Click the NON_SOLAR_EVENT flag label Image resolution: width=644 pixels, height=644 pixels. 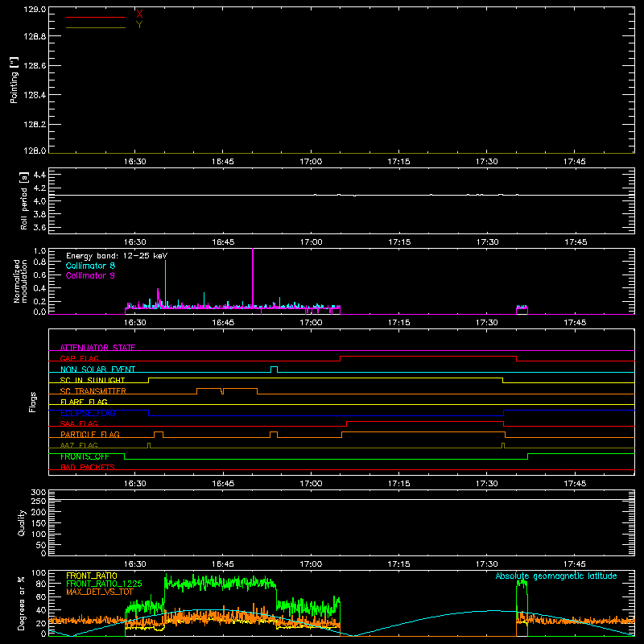tap(97, 369)
